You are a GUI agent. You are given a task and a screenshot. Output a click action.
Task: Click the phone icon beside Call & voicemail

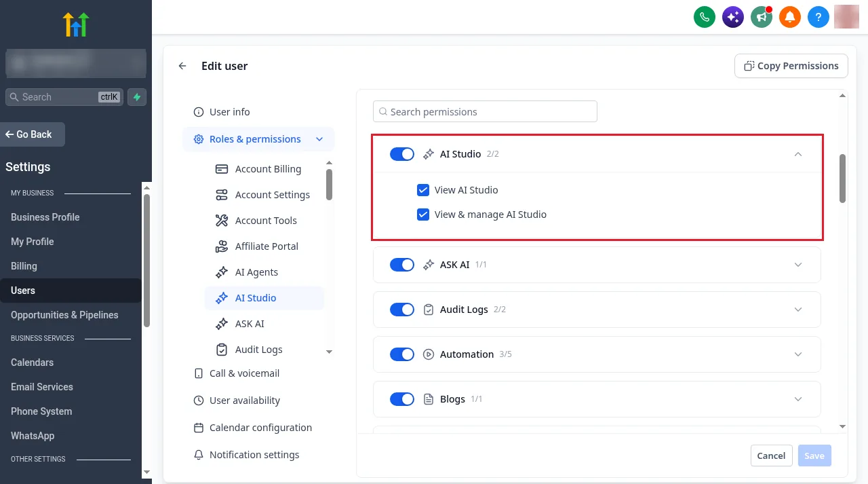click(199, 373)
